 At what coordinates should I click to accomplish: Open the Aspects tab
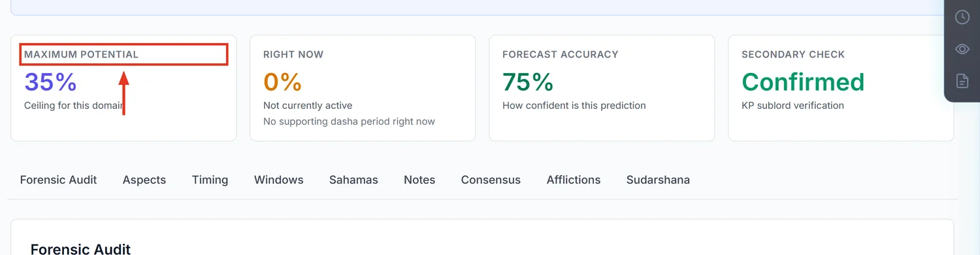(x=144, y=180)
